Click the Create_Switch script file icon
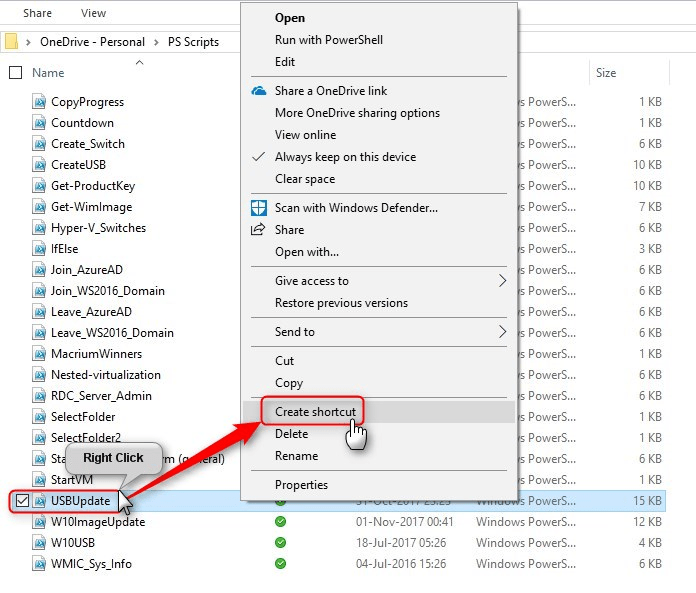 (39, 144)
